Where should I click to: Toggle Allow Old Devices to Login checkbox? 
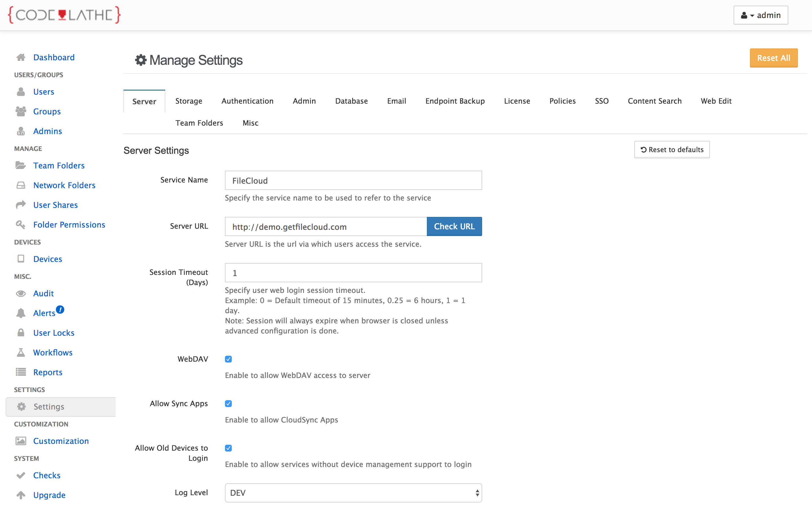228,448
